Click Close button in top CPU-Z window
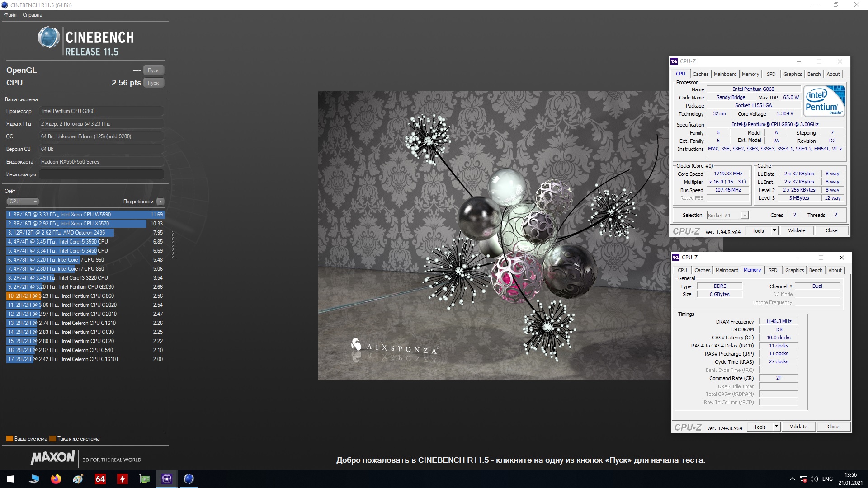The width and height of the screenshot is (868, 488). point(831,230)
